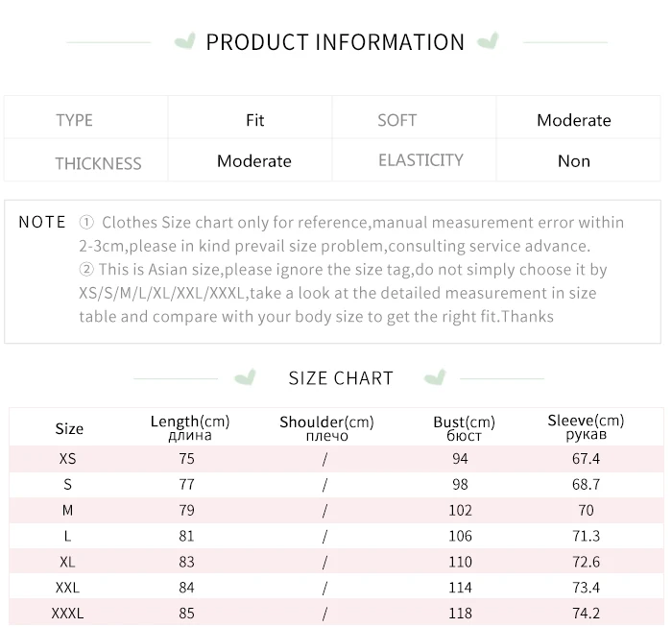Click the NOTE label
Image resolution: width=672 pixels, height=627 pixels.
[42, 222]
